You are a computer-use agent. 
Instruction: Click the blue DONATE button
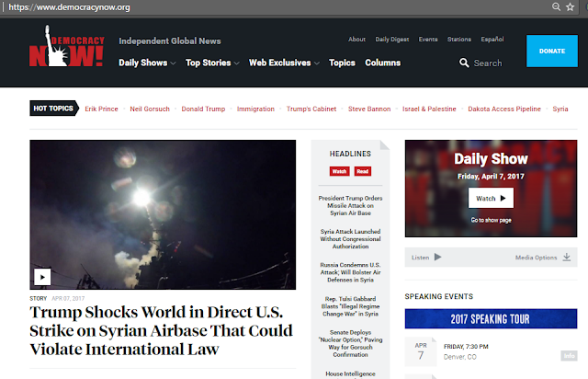552,52
